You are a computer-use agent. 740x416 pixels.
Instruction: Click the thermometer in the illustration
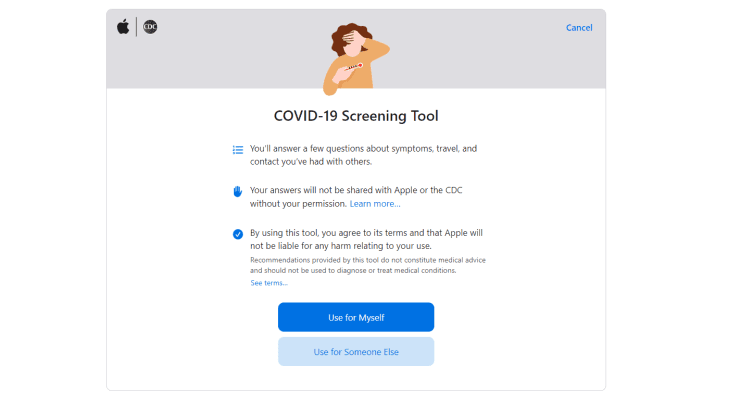pyautogui.click(x=352, y=67)
